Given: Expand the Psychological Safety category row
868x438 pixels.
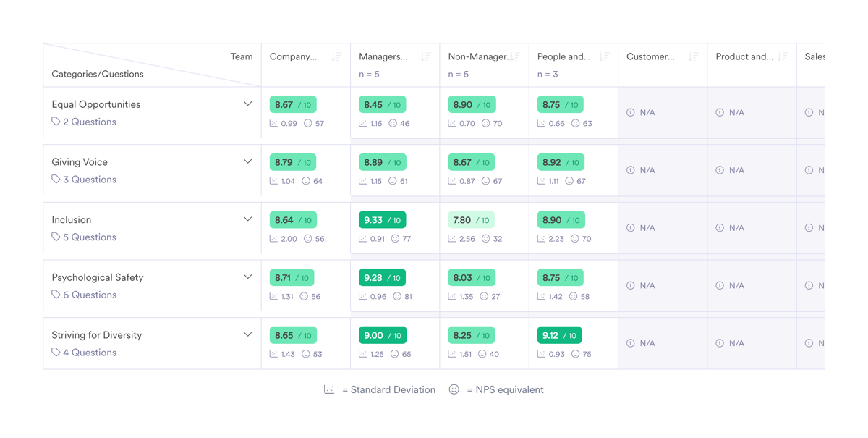Looking at the screenshot, I should click(x=248, y=276).
